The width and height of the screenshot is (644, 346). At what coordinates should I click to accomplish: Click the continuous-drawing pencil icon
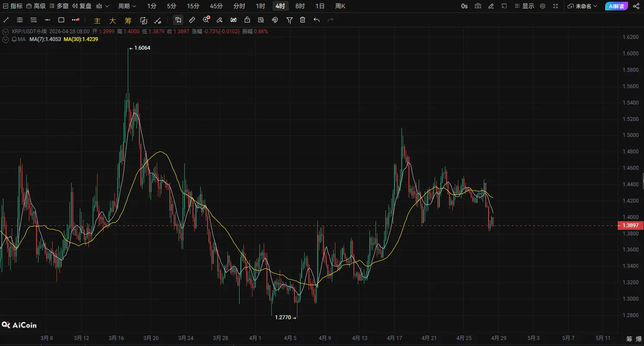pyautogui.click(x=144, y=20)
